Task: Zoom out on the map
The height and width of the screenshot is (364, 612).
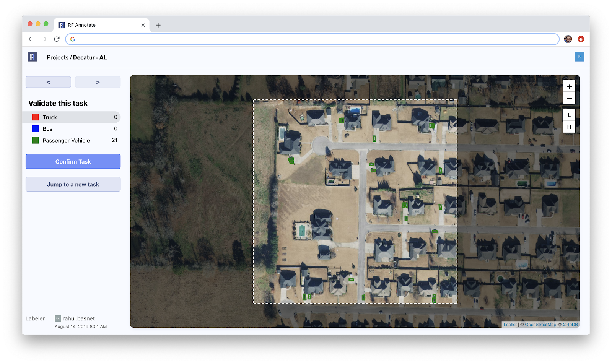Action: point(569,98)
